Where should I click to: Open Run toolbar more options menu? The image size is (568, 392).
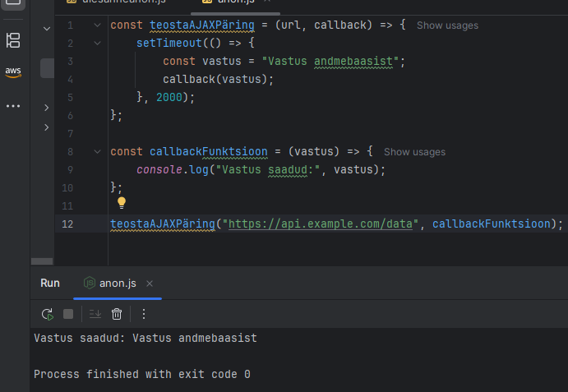point(144,314)
